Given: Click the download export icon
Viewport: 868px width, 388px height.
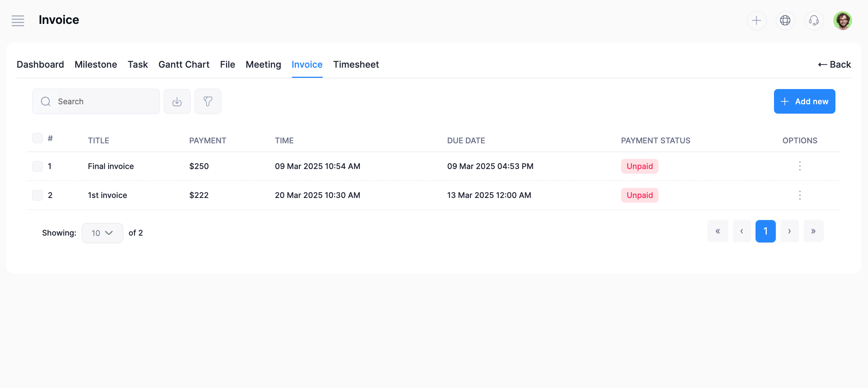Looking at the screenshot, I should (x=177, y=101).
